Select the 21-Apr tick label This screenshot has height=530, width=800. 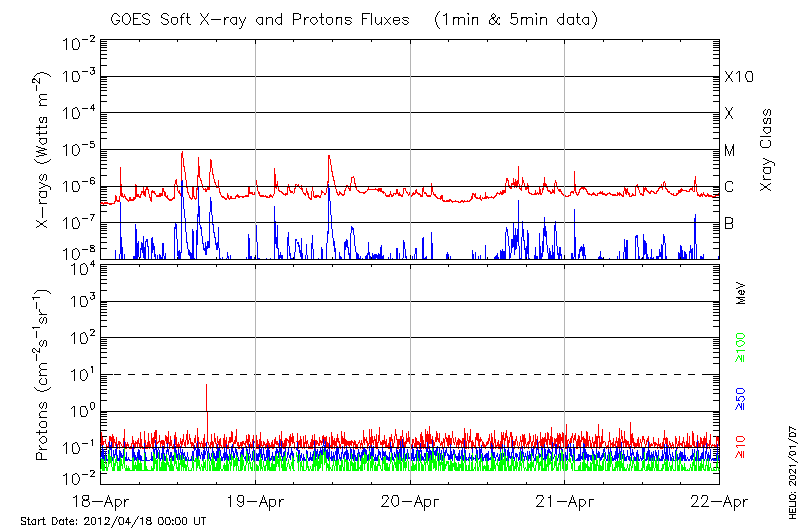[x=565, y=503]
